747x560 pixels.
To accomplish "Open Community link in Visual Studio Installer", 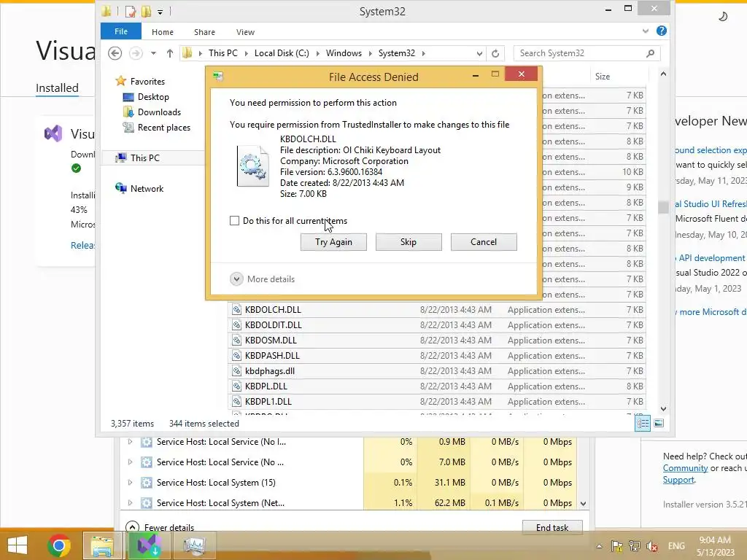I will pos(685,468).
